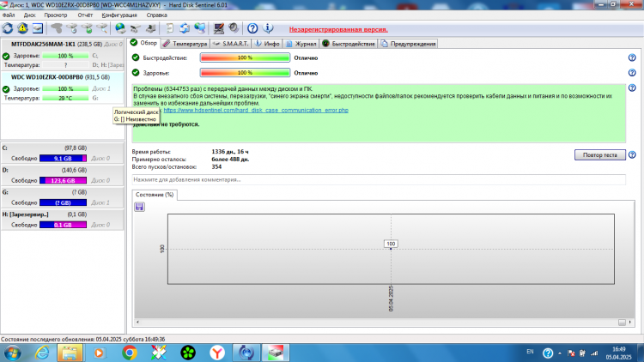
Task: Open Windows Start menu orb
Action: point(12,353)
